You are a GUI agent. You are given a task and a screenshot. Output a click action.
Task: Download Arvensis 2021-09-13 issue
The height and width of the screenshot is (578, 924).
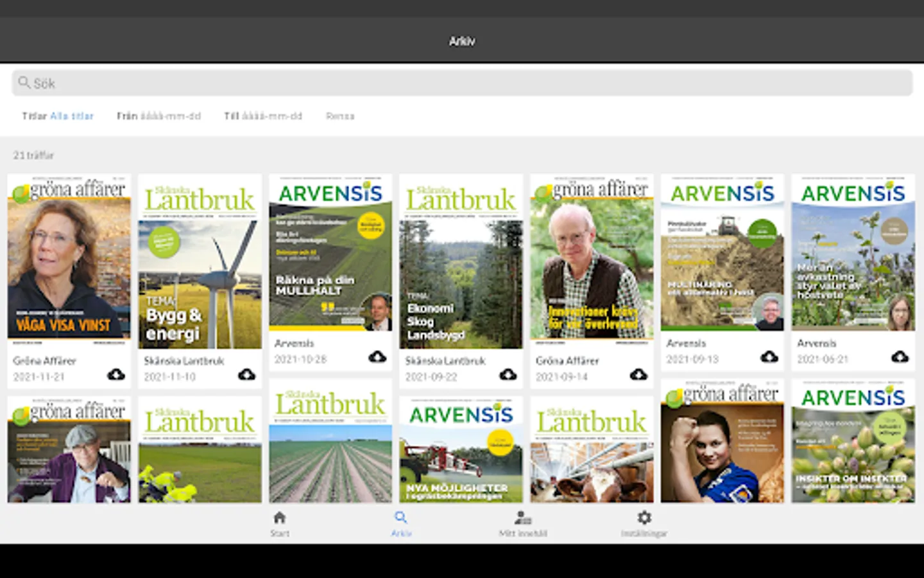tap(769, 356)
